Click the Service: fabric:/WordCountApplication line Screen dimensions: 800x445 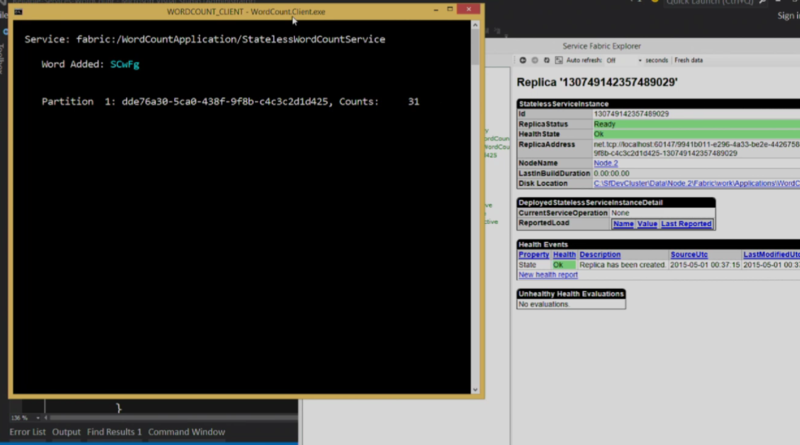pyautogui.click(x=205, y=39)
